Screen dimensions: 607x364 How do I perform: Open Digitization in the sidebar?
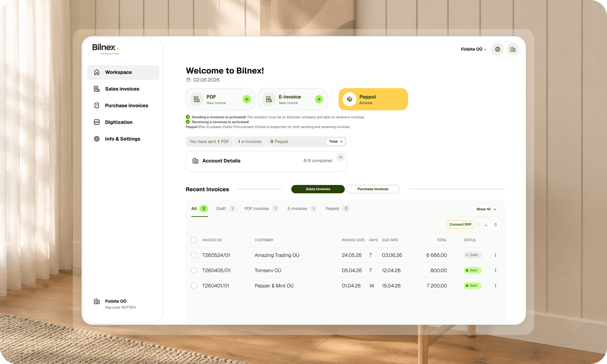(x=123, y=122)
